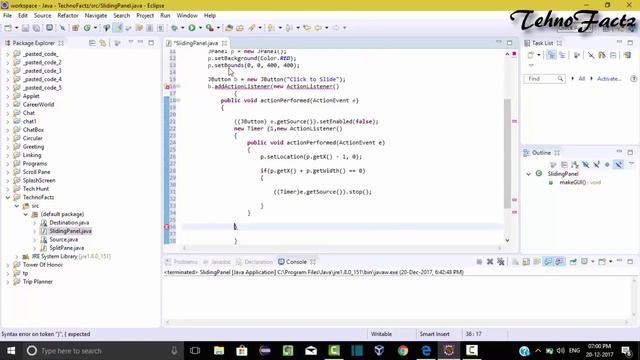This screenshot has height=360, width=640.
Task: Click the warning marker on line 16
Action: pyautogui.click(x=167, y=86)
